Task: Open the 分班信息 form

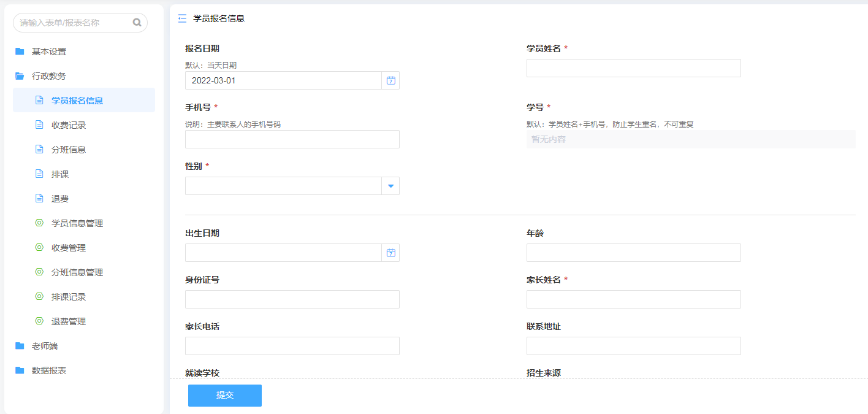Action: point(69,150)
